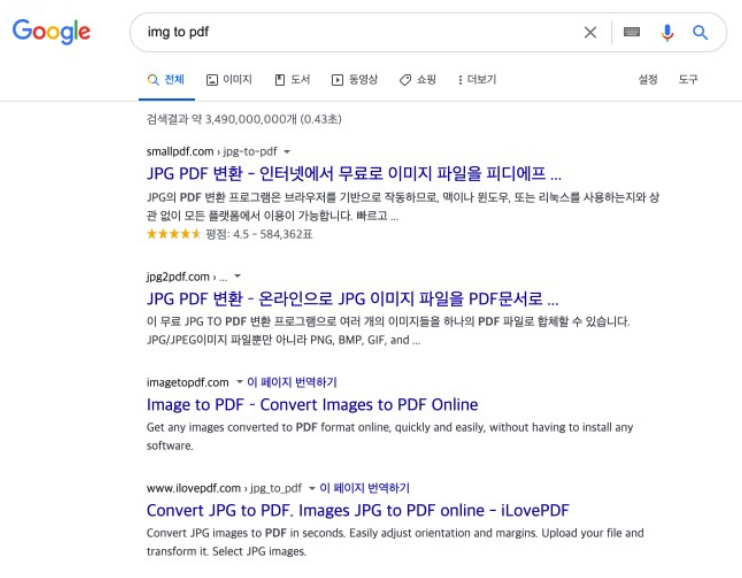Submit search with magnifier icon
742x578 pixels.
(x=700, y=32)
